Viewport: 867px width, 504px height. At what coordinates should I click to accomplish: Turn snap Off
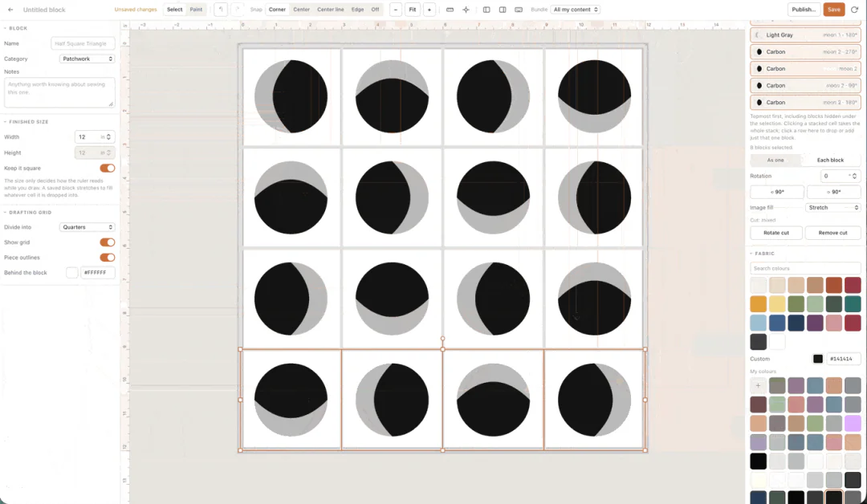375,10
